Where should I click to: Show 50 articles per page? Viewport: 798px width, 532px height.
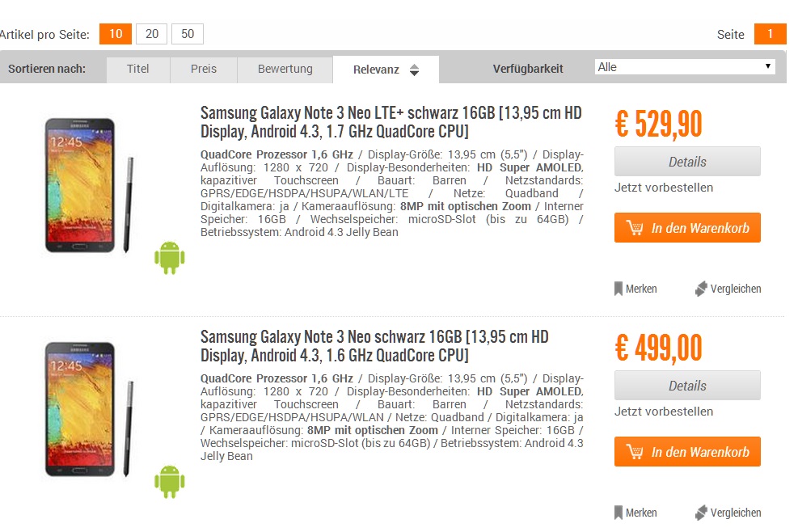point(188,34)
